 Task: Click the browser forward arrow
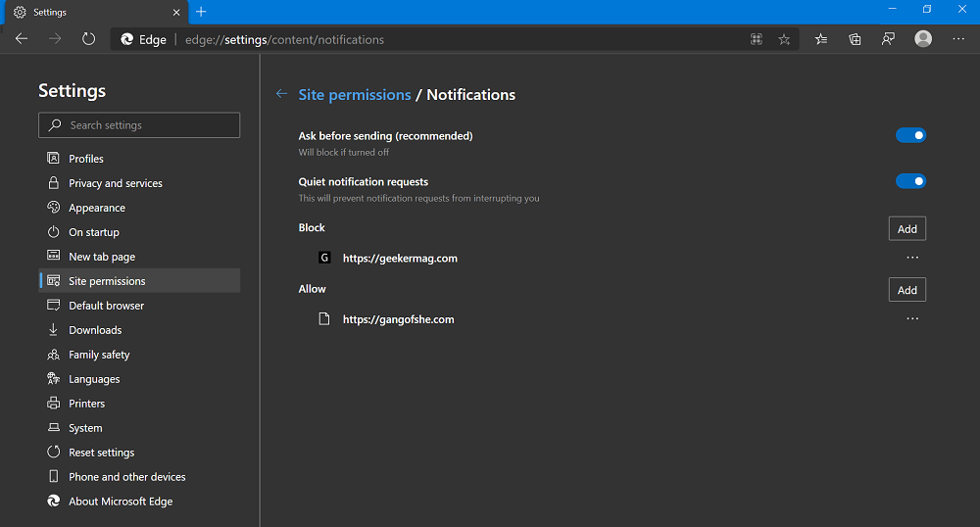(55, 39)
